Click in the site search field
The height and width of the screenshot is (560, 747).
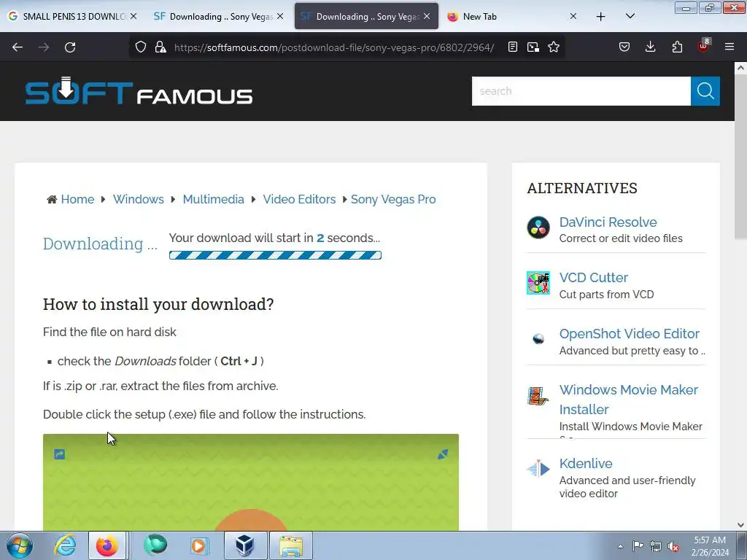[x=581, y=91]
